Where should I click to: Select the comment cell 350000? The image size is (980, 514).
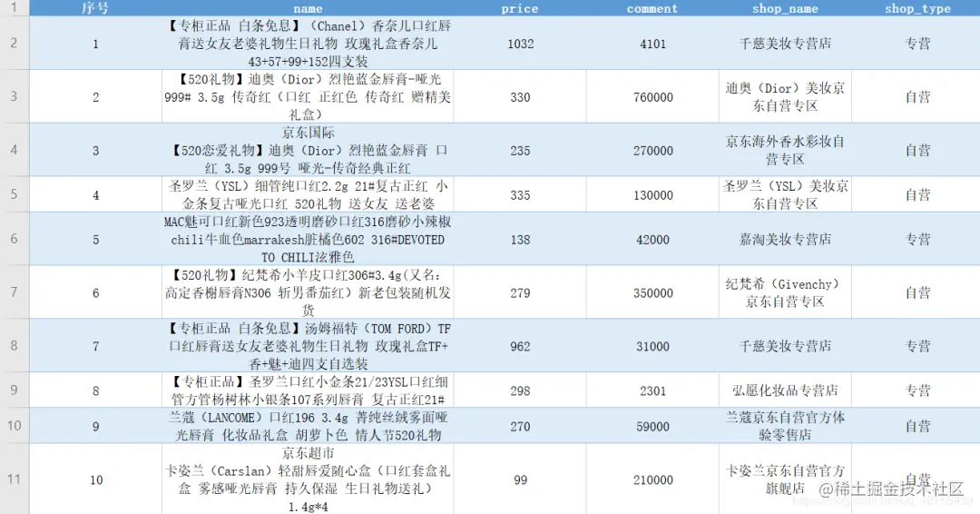(x=652, y=292)
